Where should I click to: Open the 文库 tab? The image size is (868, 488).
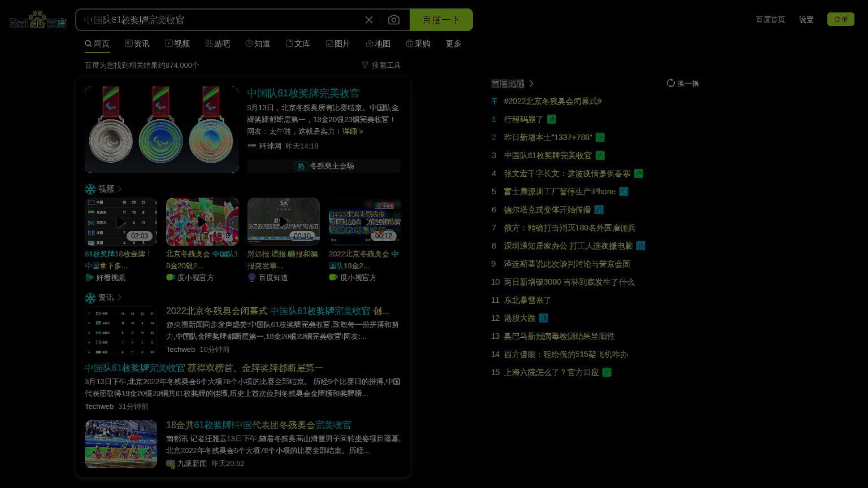click(x=298, y=43)
